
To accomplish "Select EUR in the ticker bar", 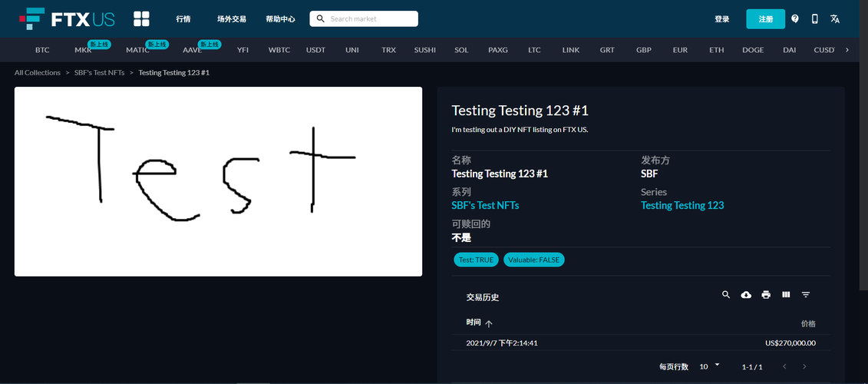I will pyautogui.click(x=680, y=50).
